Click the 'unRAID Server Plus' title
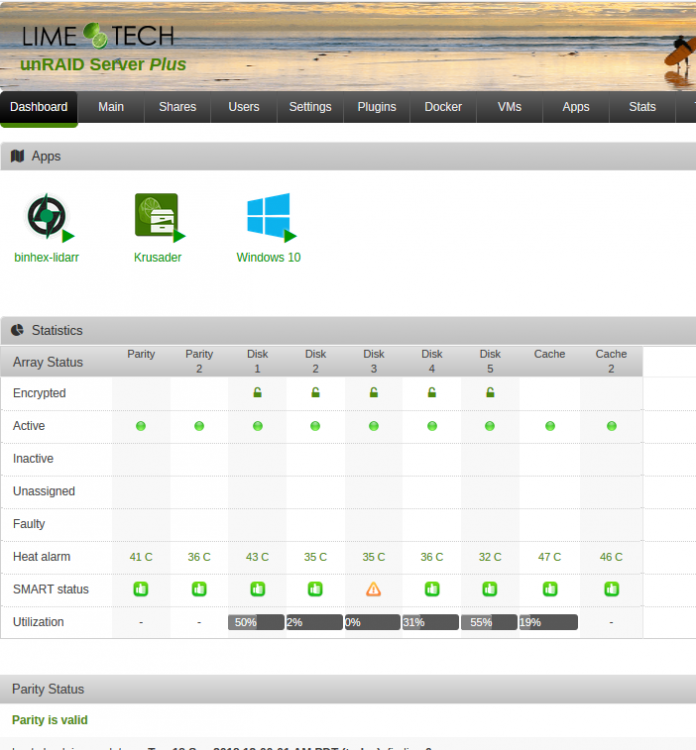 [103, 64]
